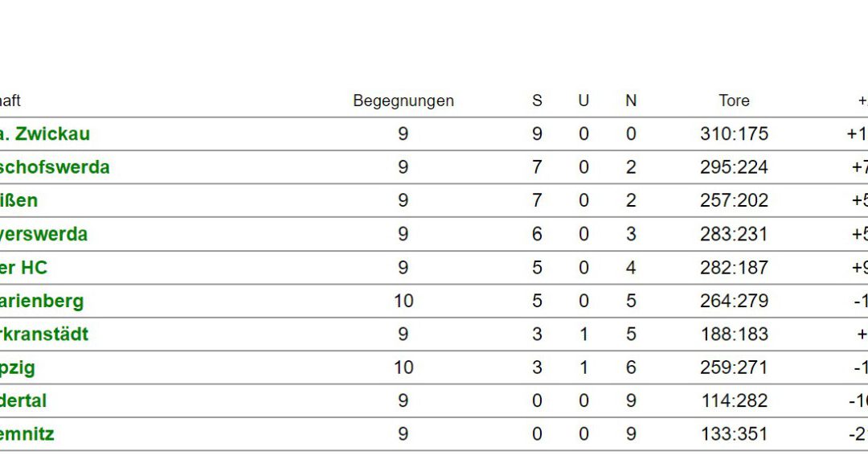The height and width of the screenshot is (464, 868).
Task: Open the Markranstädt team link
Action: [44, 334]
